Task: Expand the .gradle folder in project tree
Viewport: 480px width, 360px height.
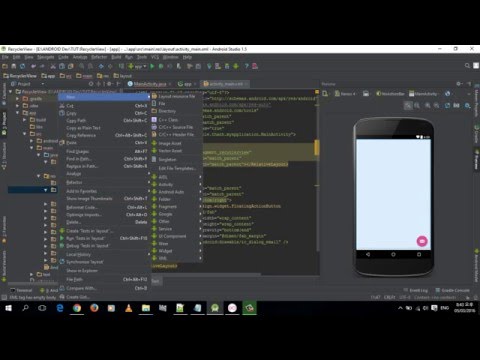Action: tap(18, 99)
